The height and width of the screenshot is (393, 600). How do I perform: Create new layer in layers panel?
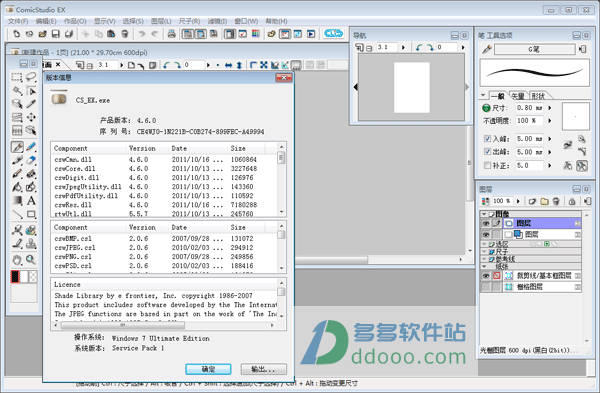532,201
